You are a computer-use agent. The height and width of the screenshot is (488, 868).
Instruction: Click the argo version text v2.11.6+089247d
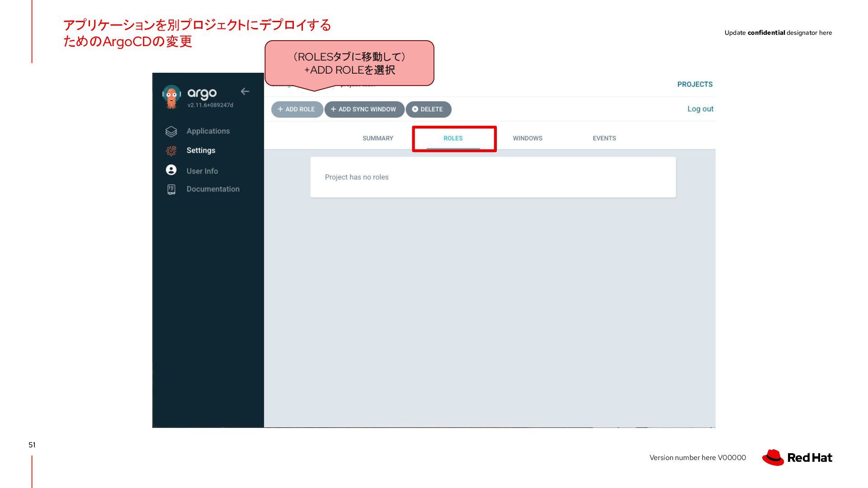(210, 105)
